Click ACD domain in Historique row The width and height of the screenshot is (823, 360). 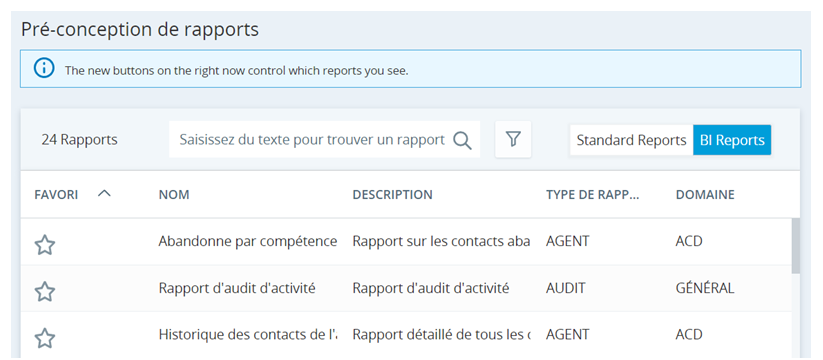[689, 334]
